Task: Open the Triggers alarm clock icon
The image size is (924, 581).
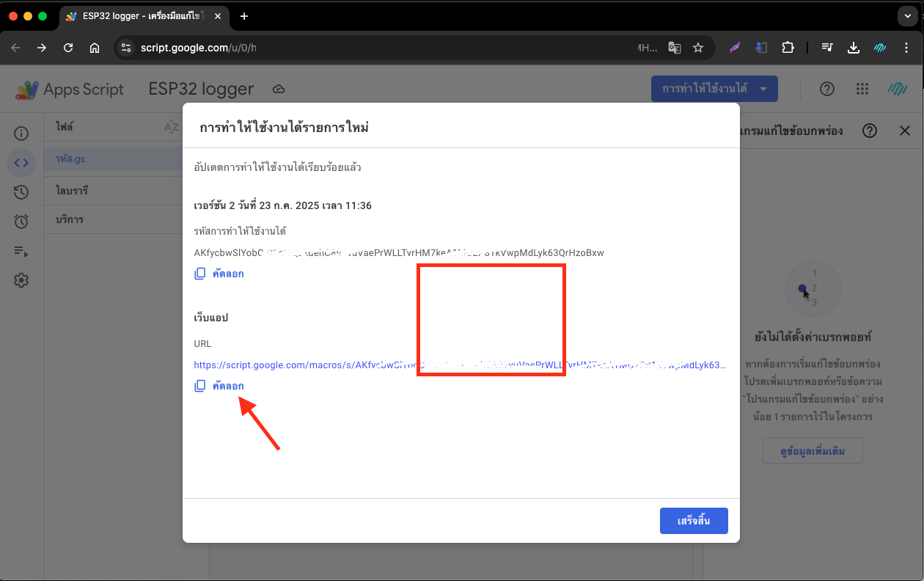Action: pos(21,222)
